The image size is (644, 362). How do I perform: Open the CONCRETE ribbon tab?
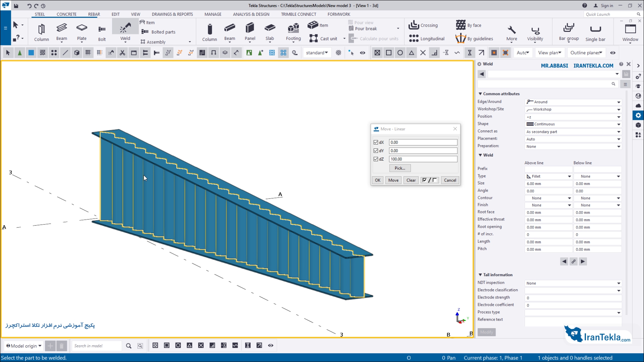[x=66, y=14]
